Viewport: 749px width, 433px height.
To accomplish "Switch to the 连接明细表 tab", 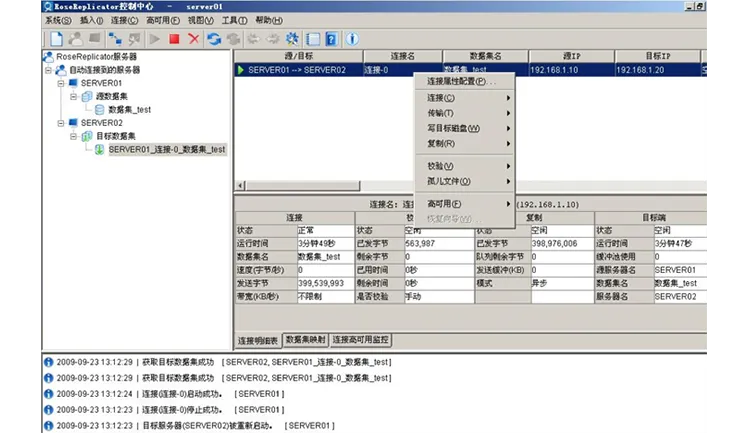I will point(258,341).
